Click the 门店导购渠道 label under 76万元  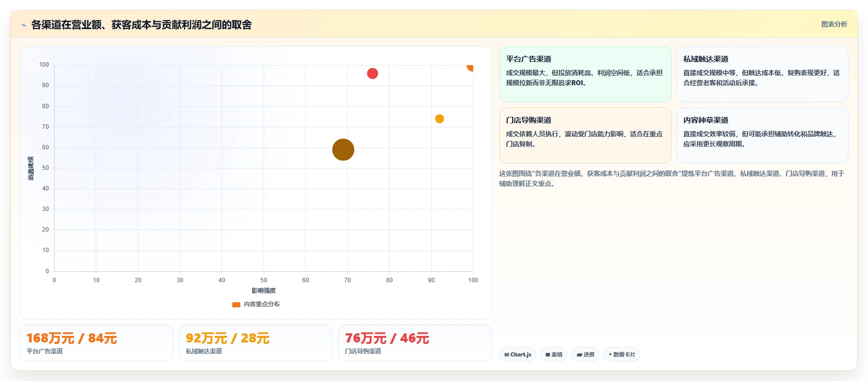tap(363, 351)
